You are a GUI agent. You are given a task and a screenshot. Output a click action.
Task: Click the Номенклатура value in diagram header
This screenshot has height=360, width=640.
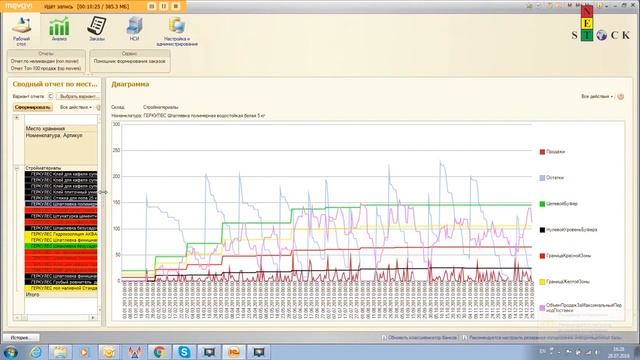[x=204, y=116]
